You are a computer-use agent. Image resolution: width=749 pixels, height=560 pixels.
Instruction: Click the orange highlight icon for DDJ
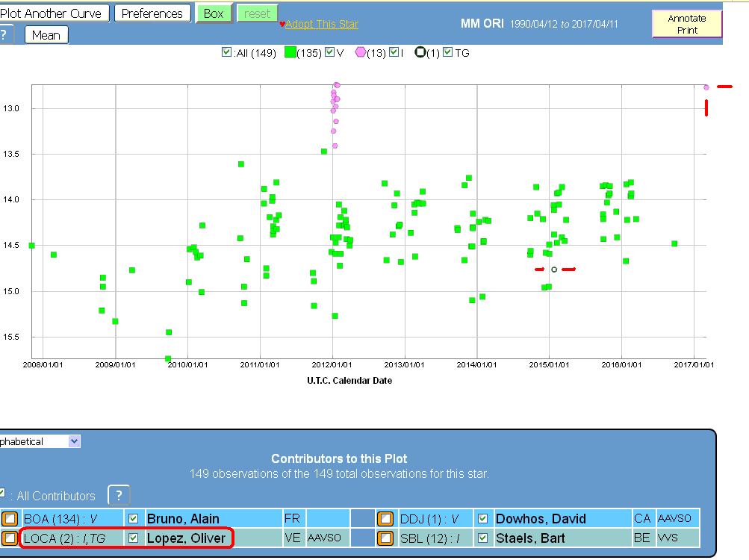(385, 519)
